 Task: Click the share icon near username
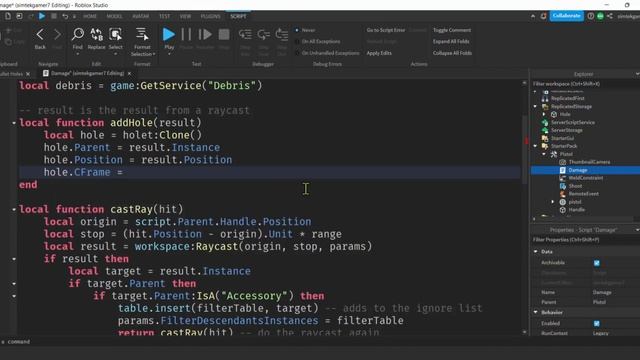610,16
